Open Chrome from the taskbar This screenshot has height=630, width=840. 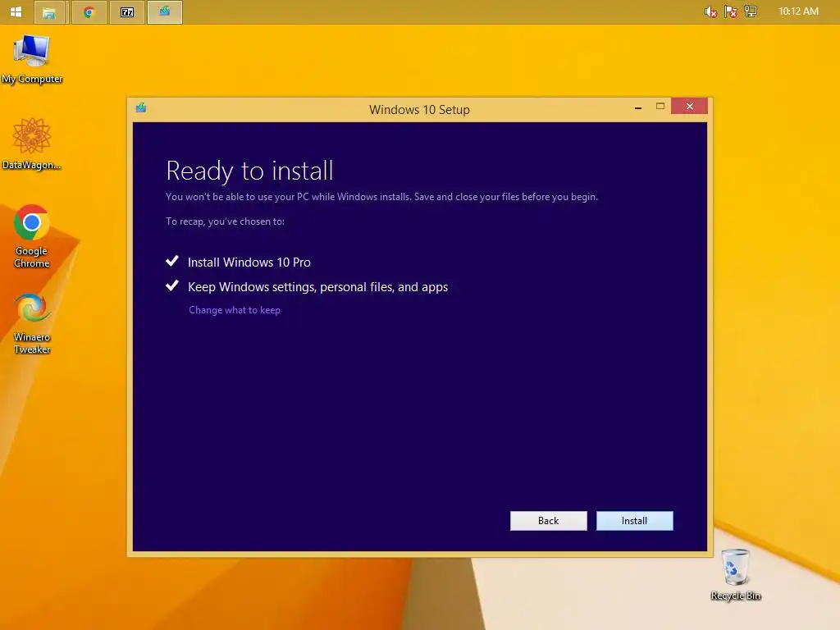(89, 12)
